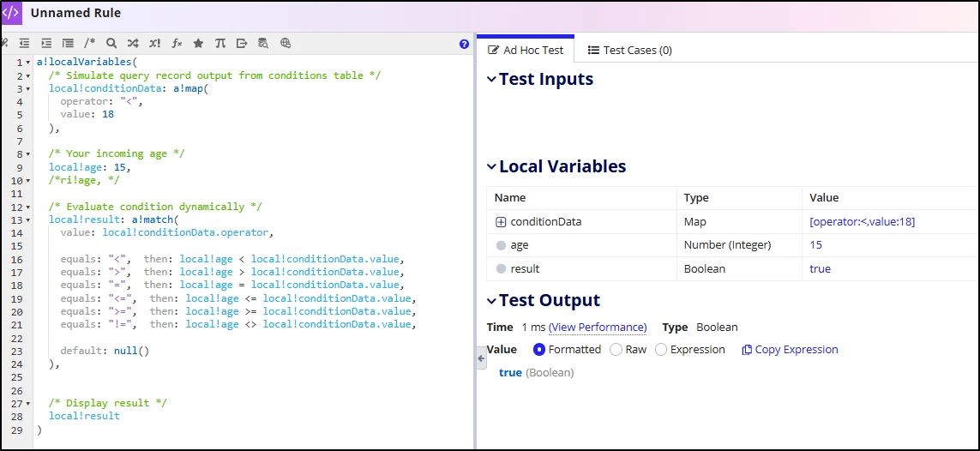Click the star toolbar icon
Screen dimensions: 980x451
pyautogui.click(x=198, y=43)
